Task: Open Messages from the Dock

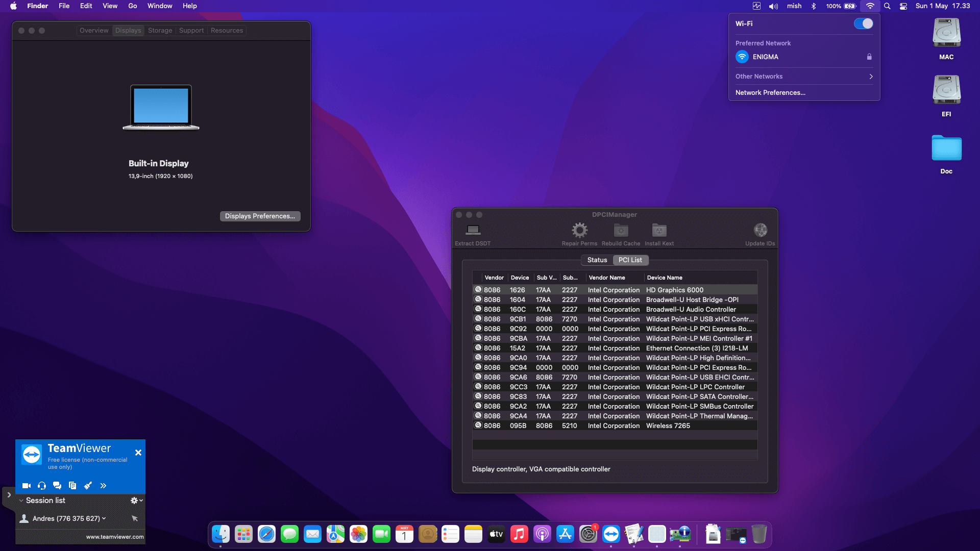Action: [289, 534]
